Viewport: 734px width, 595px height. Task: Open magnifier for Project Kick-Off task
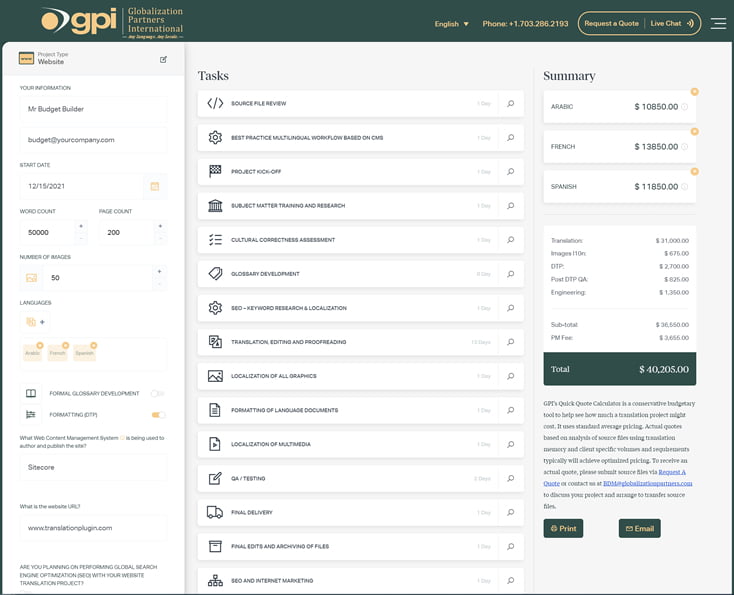(511, 172)
